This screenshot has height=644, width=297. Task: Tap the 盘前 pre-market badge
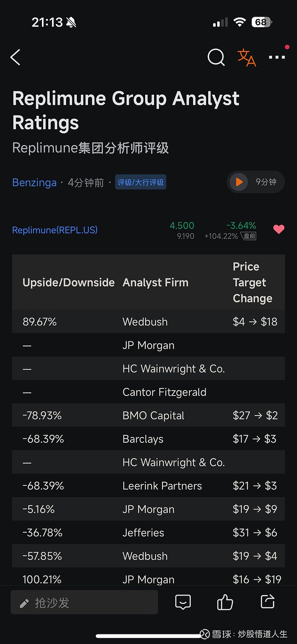[x=249, y=236]
